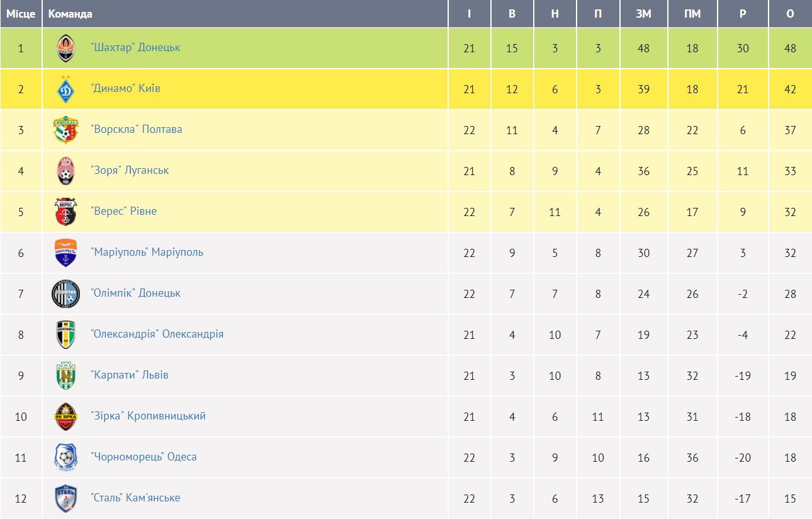Click the Dynamo Kyiv club logo
Screen dimensions: 812x519
pos(65,89)
